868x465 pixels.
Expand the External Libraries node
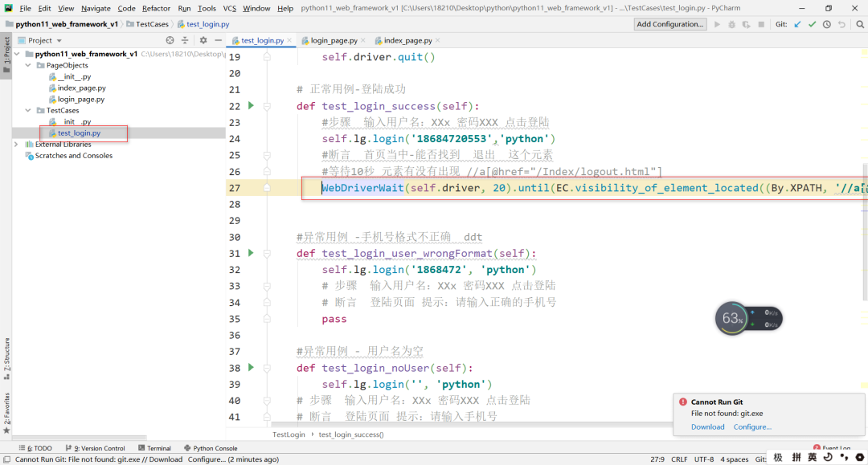click(x=16, y=143)
